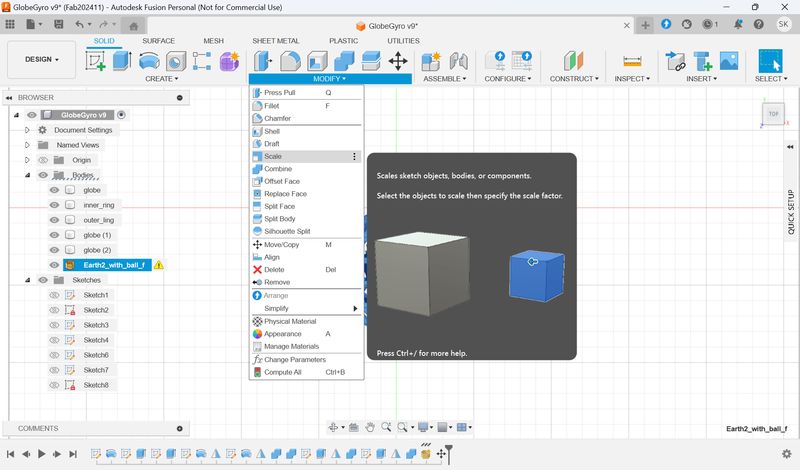Click the ViewCube TOP face

(773, 114)
